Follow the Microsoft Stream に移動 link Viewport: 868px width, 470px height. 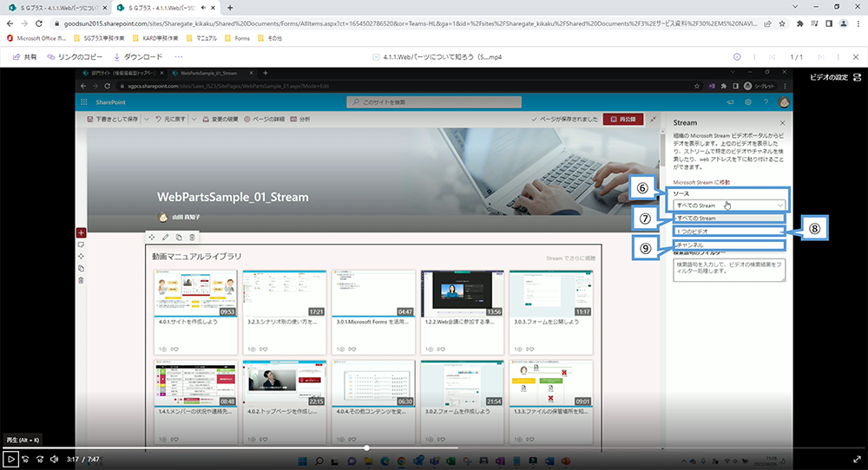point(701,182)
